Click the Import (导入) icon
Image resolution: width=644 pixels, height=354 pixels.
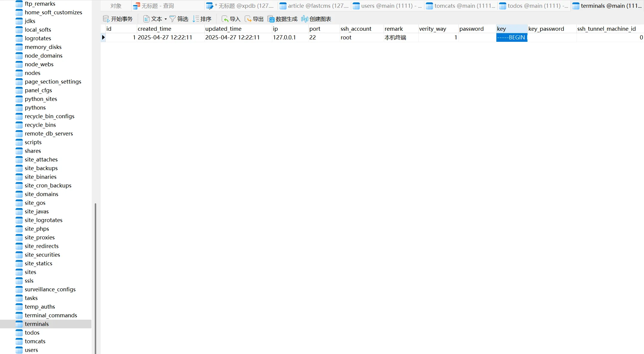point(225,19)
